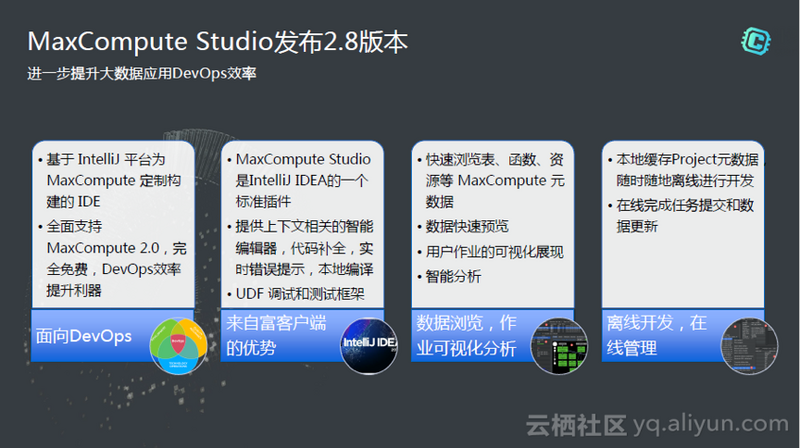The width and height of the screenshot is (800, 448).
Task: Click bullet '快速浏览表、函数、资源等 MaxCompute 元数据'
Action: 491,180
